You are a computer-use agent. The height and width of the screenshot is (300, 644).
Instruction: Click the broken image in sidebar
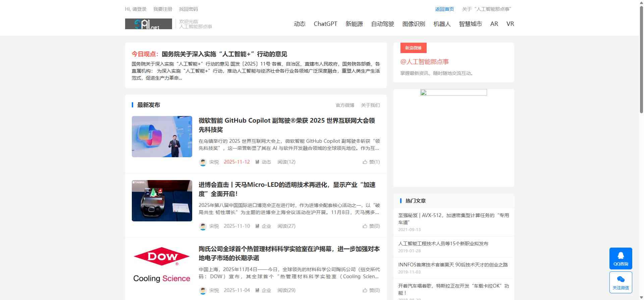pyautogui.click(x=453, y=92)
